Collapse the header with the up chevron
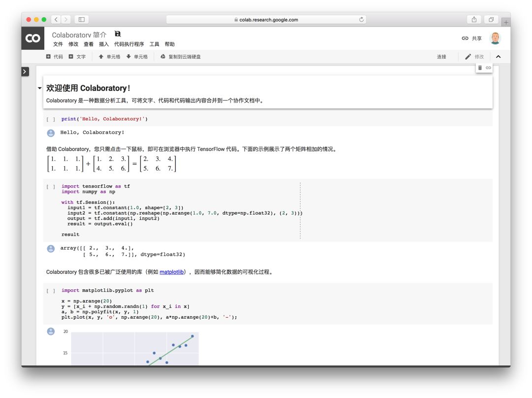The height and width of the screenshot is (398, 532). (x=498, y=57)
